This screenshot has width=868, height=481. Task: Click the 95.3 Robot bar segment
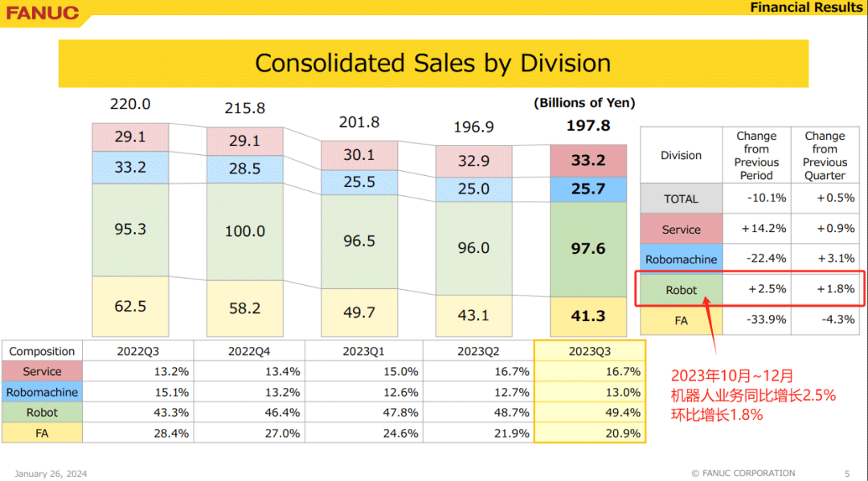point(130,230)
